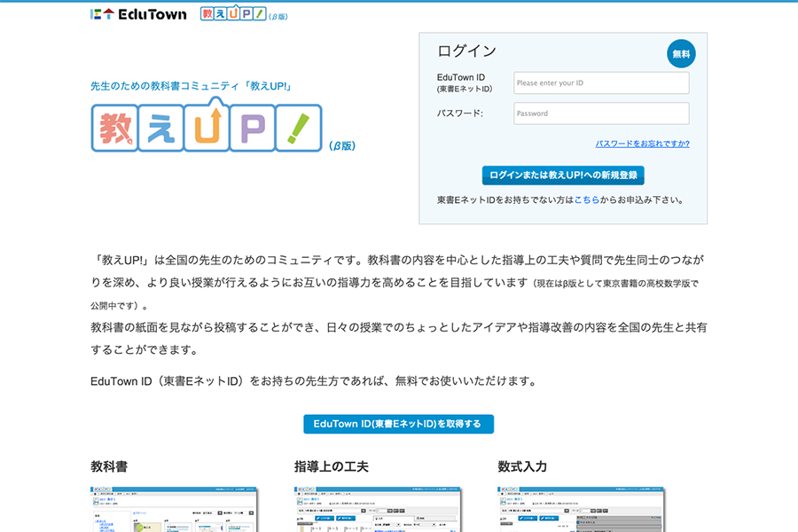Screen dimensions: 798x532
Task: Open the 数式入力 screenshot thumbnail
Action: click(x=581, y=509)
